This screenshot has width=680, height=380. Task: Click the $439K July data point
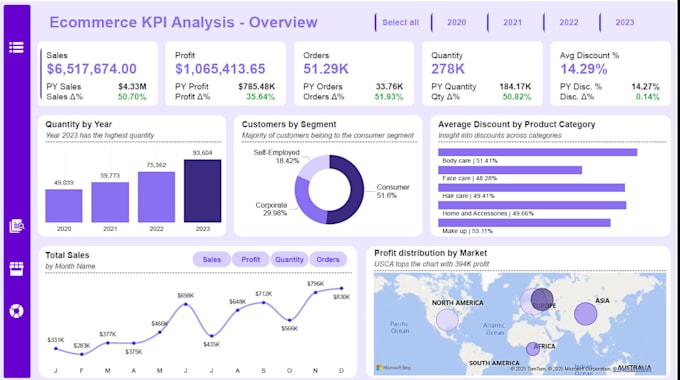pos(212,336)
